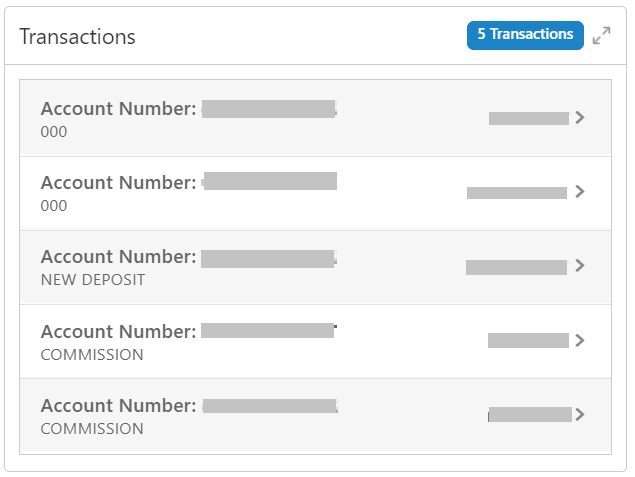Screen dimensions: 635x477
Task: Open chevron on the last COMMISSION row
Action: 580,414
